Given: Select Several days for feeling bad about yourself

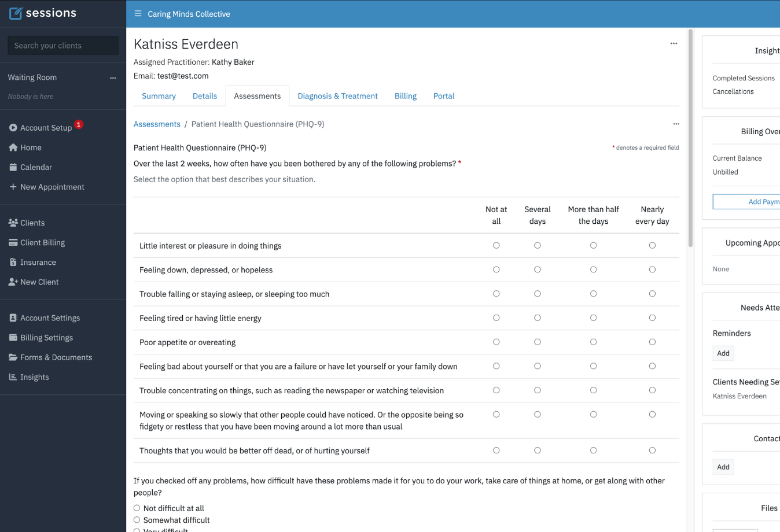Looking at the screenshot, I should pyautogui.click(x=538, y=366).
